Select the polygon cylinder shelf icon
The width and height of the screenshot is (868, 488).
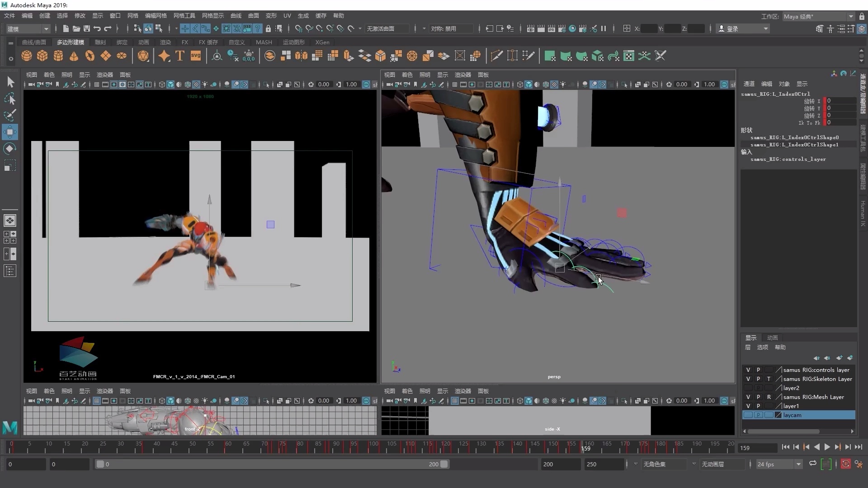click(x=58, y=56)
